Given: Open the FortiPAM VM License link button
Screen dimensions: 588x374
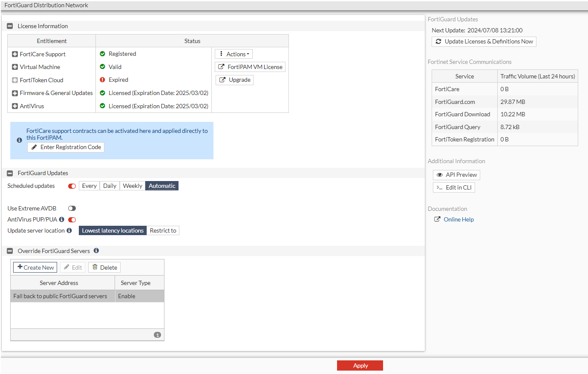Looking at the screenshot, I should [250, 67].
